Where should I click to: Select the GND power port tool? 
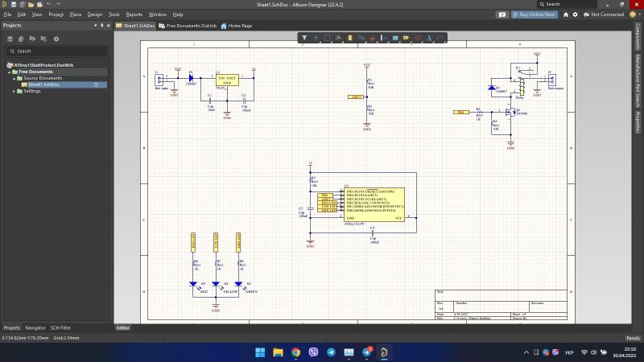point(373,38)
